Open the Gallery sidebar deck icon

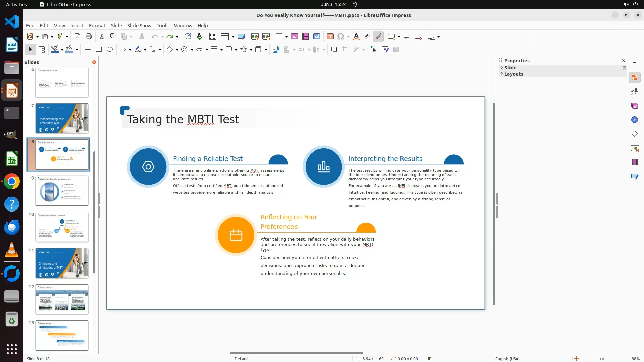pyautogui.click(x=634, y=106)
